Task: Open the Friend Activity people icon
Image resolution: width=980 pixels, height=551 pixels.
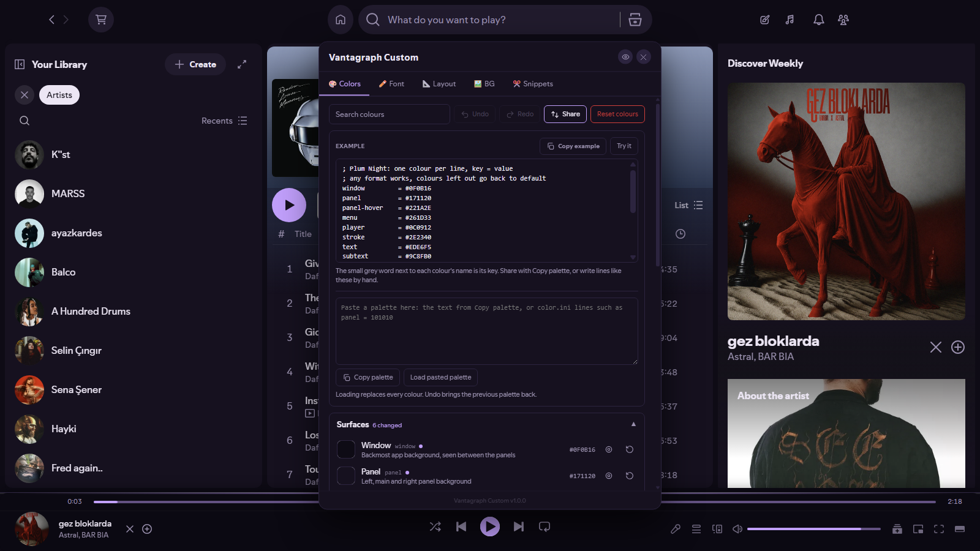Action: tap(843, 20)
